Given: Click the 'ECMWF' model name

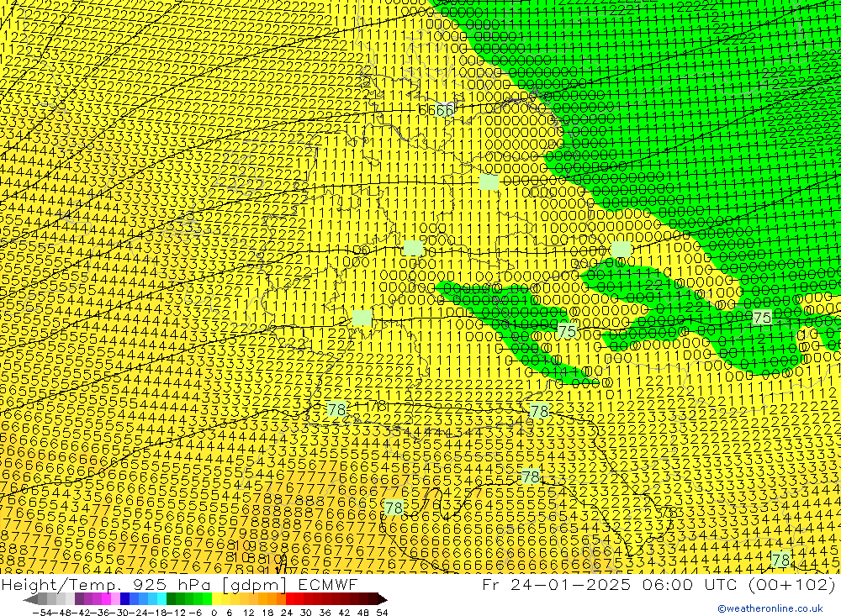Looking at the screenshot, I should [x=328, y=584].
